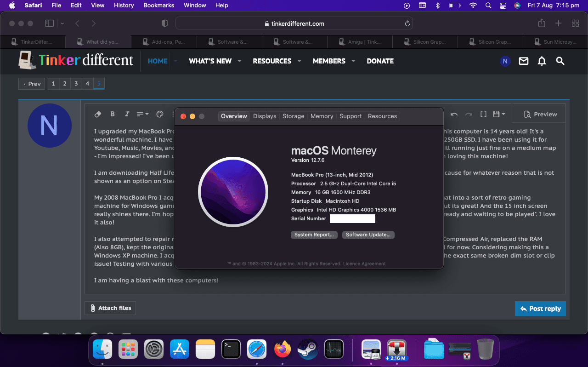The image size is (588, 367).
Task: Click the System Report button
Action: 314,235
